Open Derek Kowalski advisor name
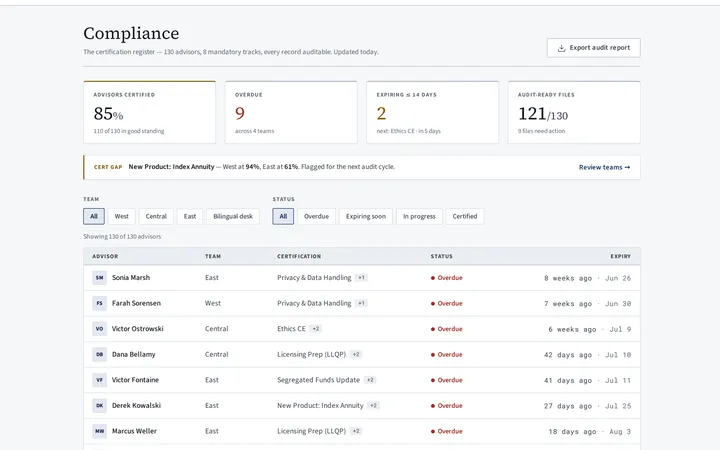The image size is (720, 450). 136,405
